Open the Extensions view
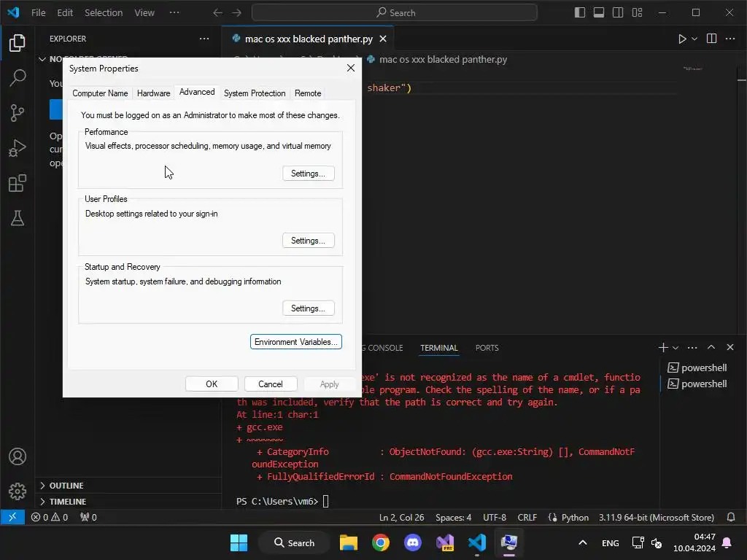This screenshot has width=747, height=560. tap(18, 183)
